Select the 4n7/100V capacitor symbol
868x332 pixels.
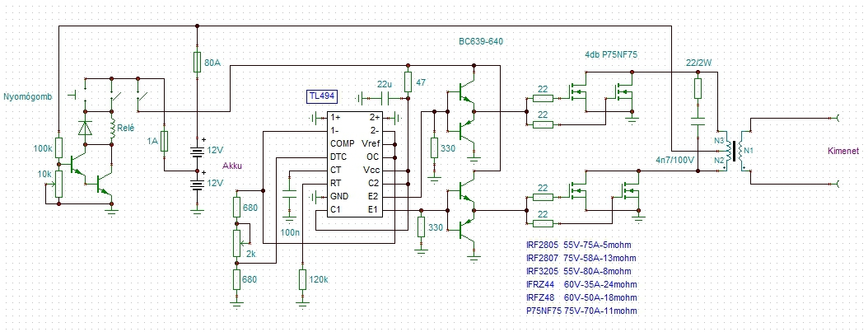click(698, 124)
